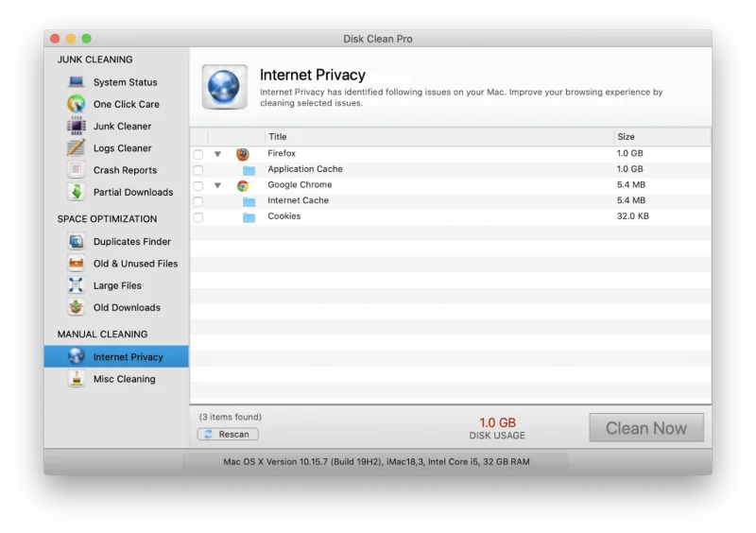Sort list by Size column header

point(661,137)
